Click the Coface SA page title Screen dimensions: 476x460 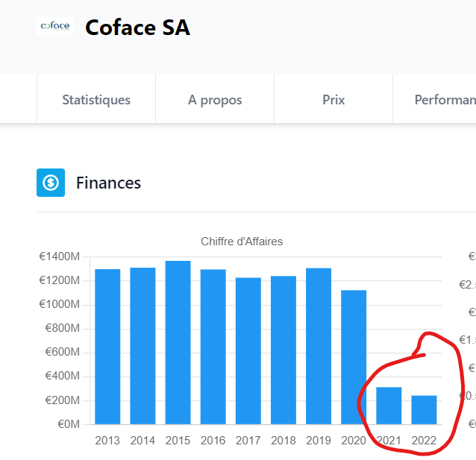(137, 28)
